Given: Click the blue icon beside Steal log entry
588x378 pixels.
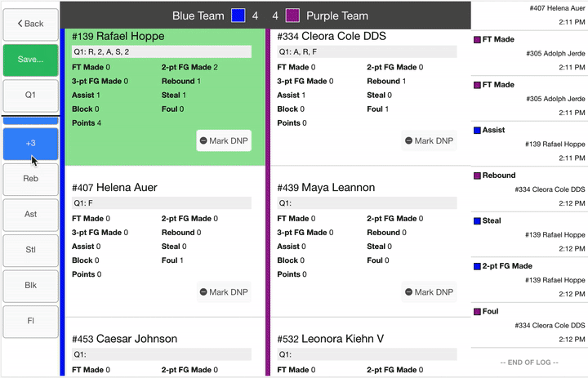Looking at the screenshot, I should (477, 221).
